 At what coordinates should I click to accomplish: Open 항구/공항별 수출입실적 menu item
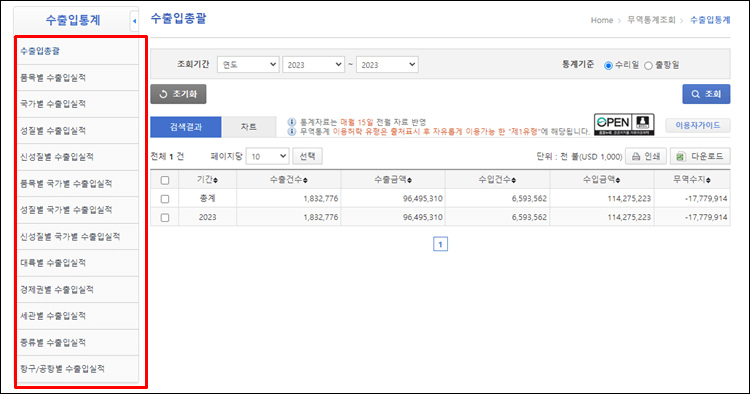[78, 369]
